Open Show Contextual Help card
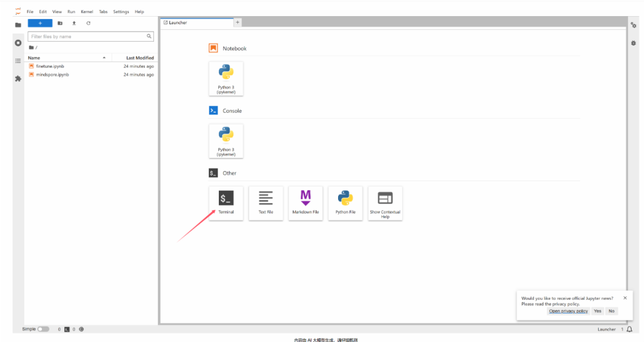This screenshot has height=342, width=644. coord(385,203)
